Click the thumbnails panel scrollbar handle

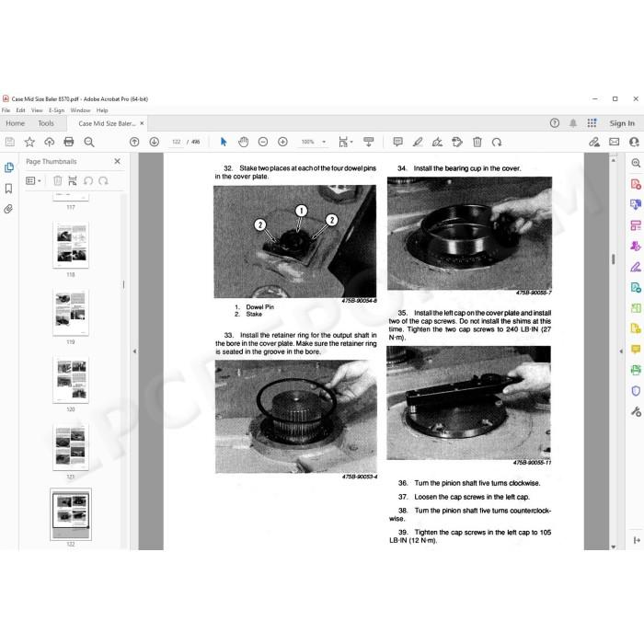(x=123, y=284)
